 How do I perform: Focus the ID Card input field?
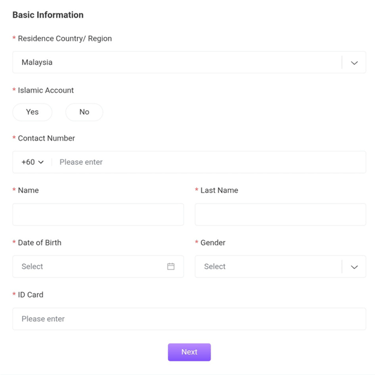coord(189,319)
